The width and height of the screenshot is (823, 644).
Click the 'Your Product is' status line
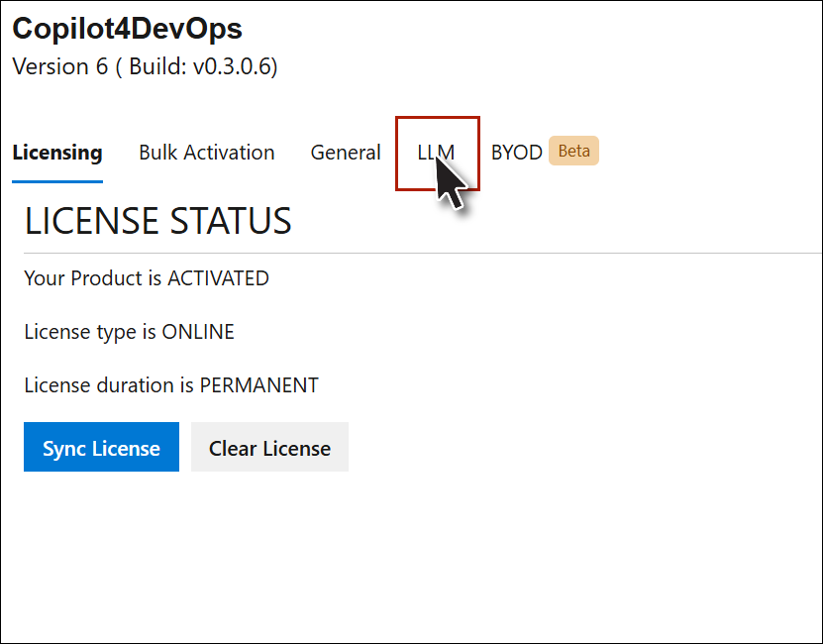(94, 278)
